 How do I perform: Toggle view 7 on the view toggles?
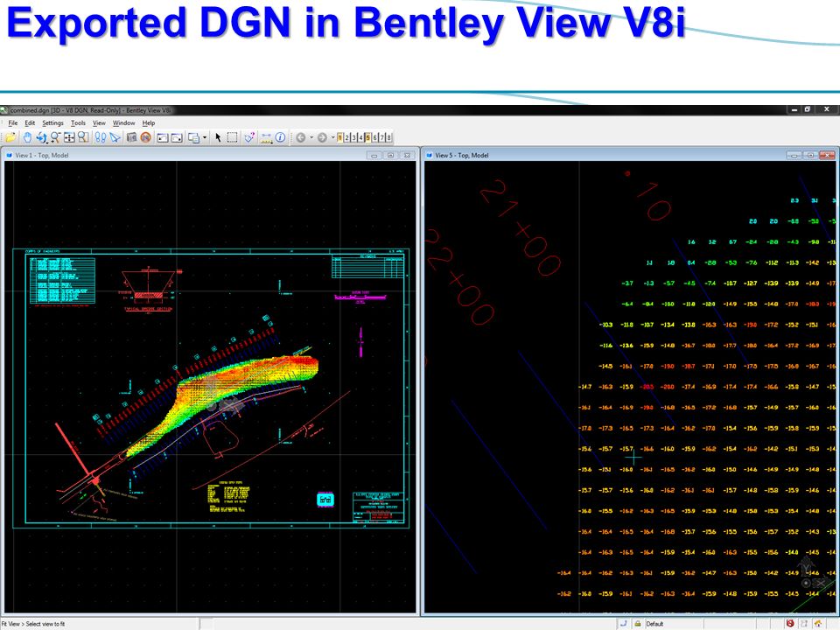pyautogui.click(x=382, y=137)
